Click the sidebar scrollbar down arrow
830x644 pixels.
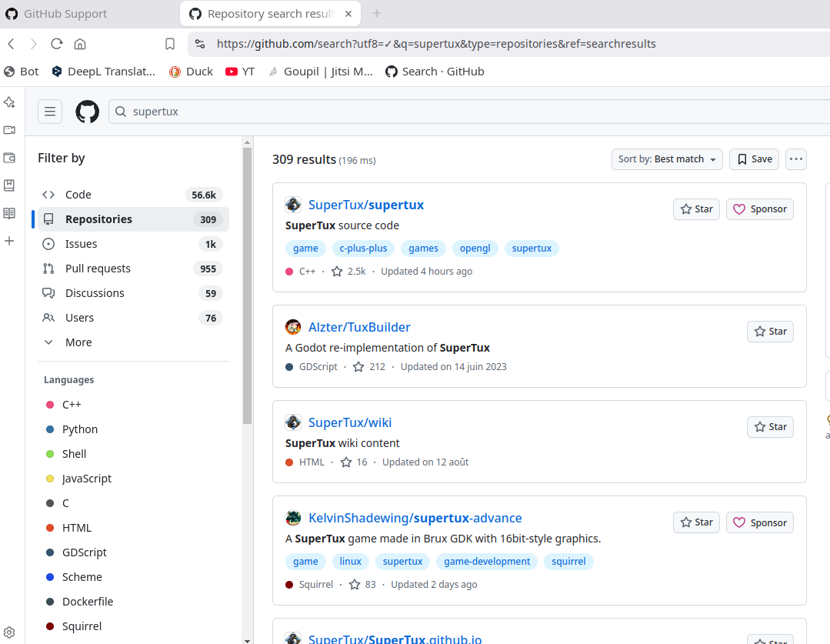tap(247, 640)
